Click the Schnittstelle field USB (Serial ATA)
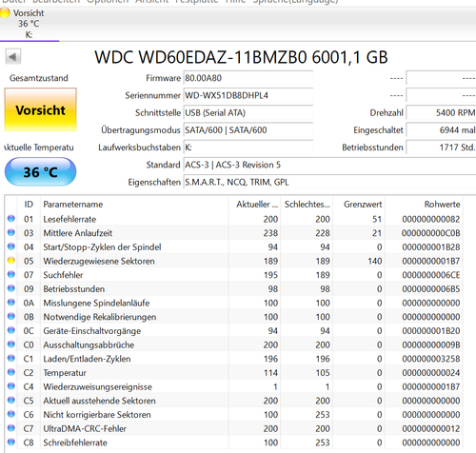 248,113
